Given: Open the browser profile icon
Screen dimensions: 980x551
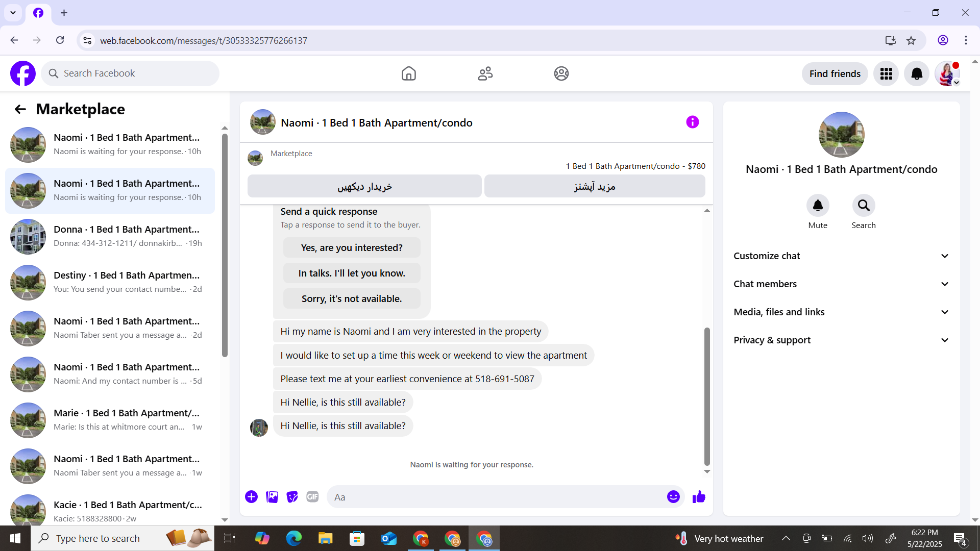Looking at the screenshot, I should tap(943, 40).
